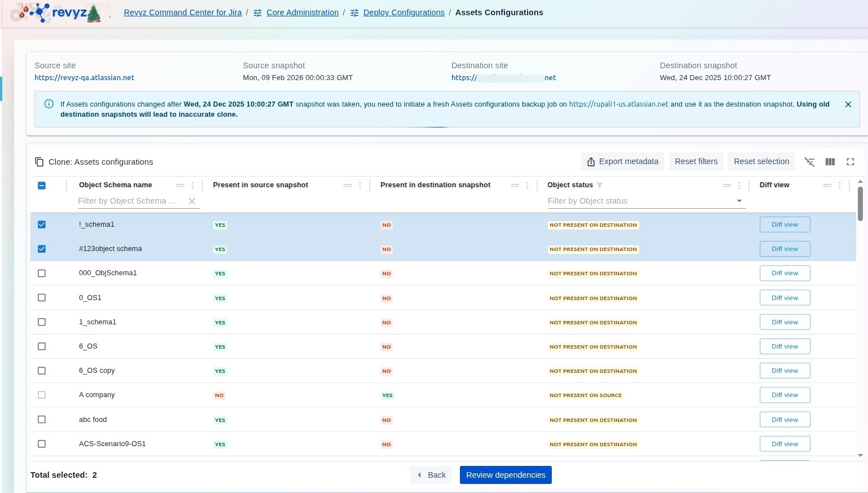Viewport: 868px width, 493px height.
Task: Open the show/hide columns icon
Action: tap(830, 162)
